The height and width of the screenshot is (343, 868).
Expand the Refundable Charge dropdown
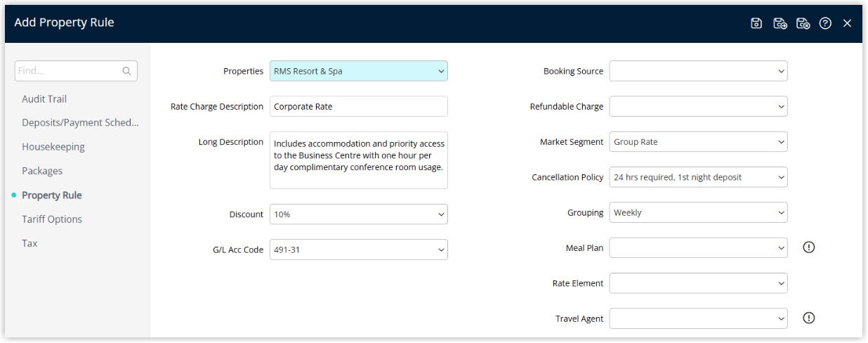point(698,106)
